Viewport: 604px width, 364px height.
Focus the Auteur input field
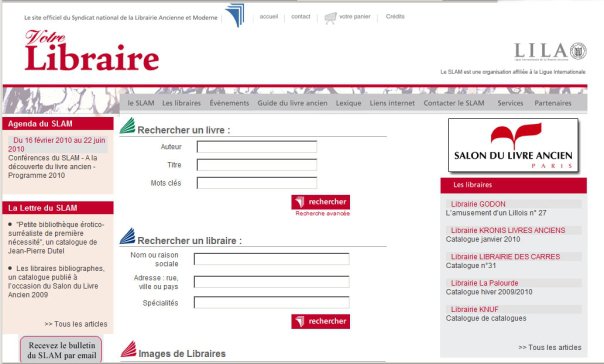click(257, 147)
